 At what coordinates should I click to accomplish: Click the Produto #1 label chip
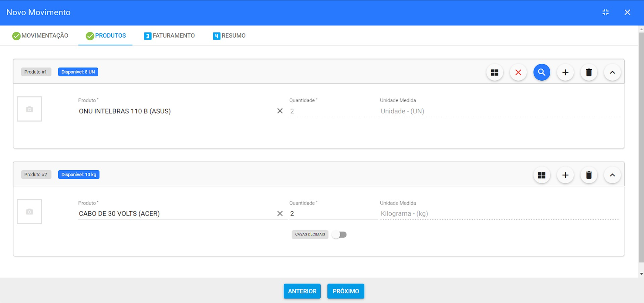pos(36,72)
